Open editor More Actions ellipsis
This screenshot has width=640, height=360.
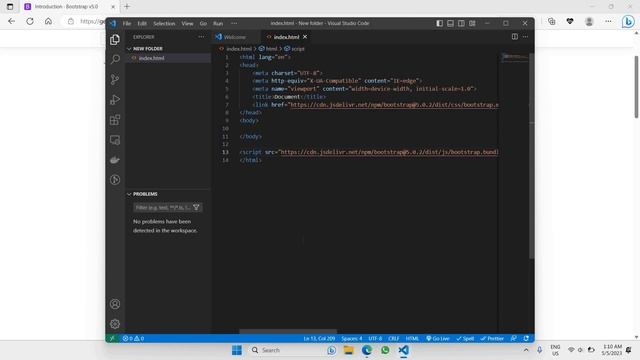(x=526, y=37)
